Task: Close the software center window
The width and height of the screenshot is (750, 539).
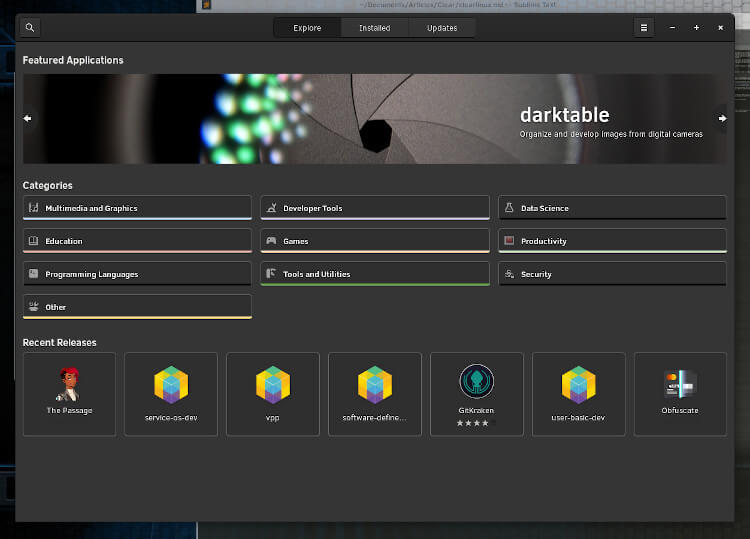Action: [720, 28]
